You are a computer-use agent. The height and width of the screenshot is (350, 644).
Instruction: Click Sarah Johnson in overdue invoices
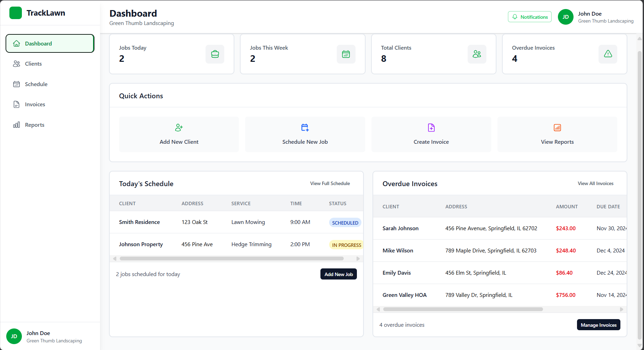[x=400, y=228]
